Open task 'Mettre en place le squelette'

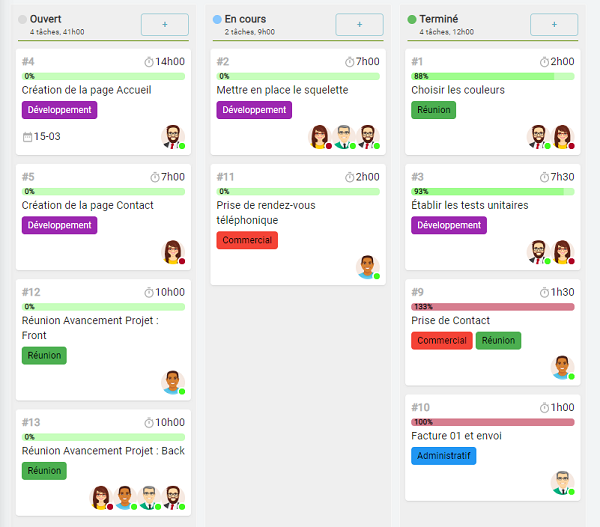(x=282, y=90)
